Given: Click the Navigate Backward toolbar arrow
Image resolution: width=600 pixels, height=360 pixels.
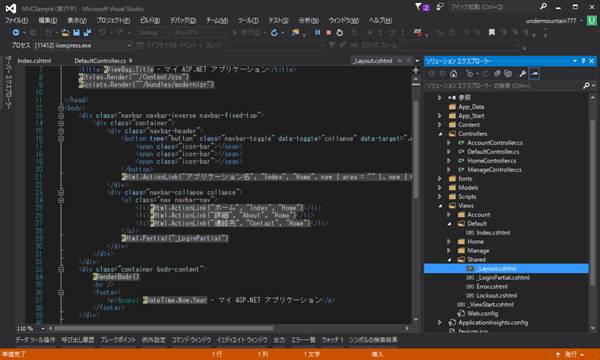Looking at the screenshot, I should (16, 33).
